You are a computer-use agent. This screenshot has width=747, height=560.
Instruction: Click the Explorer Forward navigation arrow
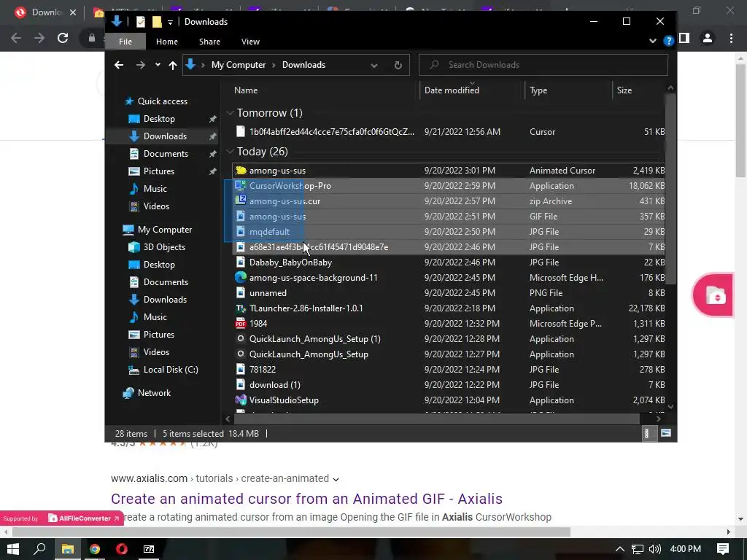coord(140,65)
